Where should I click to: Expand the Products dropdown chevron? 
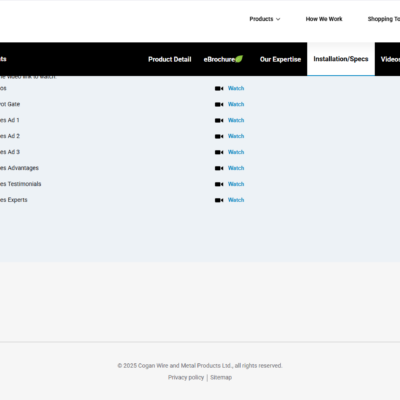pyautogui.click(x=278, y=19)
